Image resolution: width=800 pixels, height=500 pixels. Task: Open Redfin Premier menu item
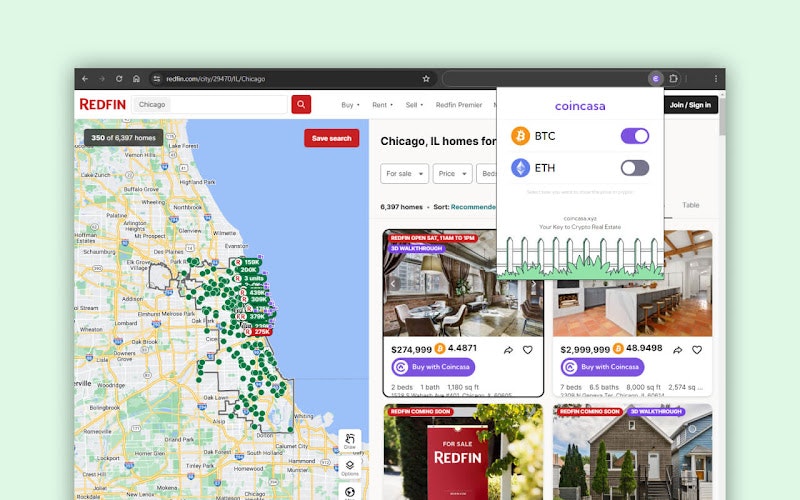click(x=459, y=105)
